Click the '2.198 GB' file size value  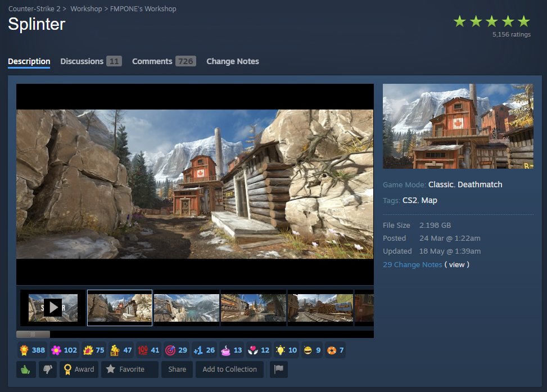[x=435, y=226]
